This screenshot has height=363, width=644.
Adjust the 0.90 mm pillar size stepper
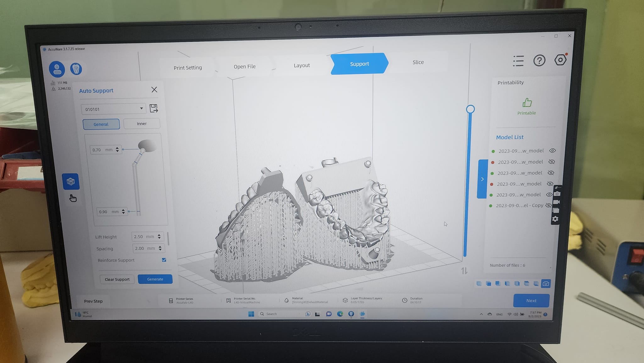click(123, 212)
